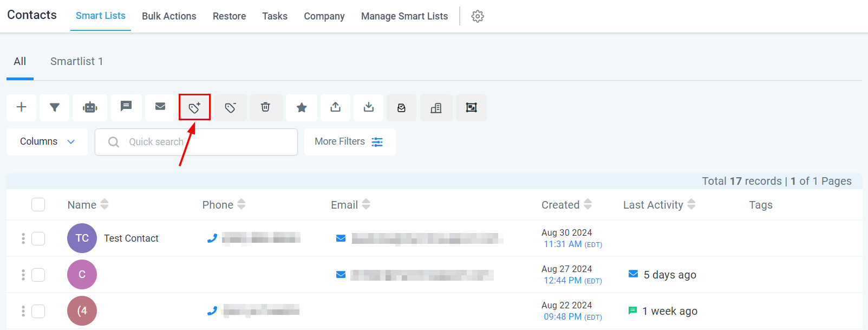Check the Test Contact row checkbox

[38, 238]
